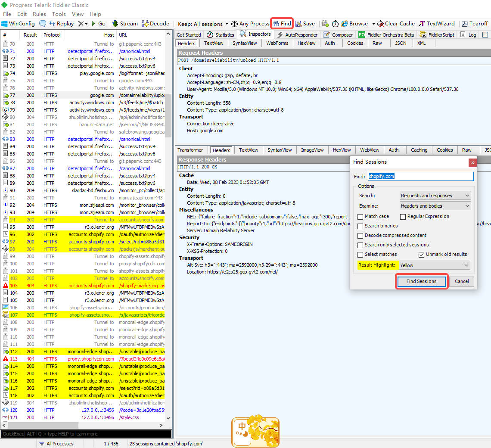
Task: Enable the Match case checkbox
Action: tap(360, 217)
